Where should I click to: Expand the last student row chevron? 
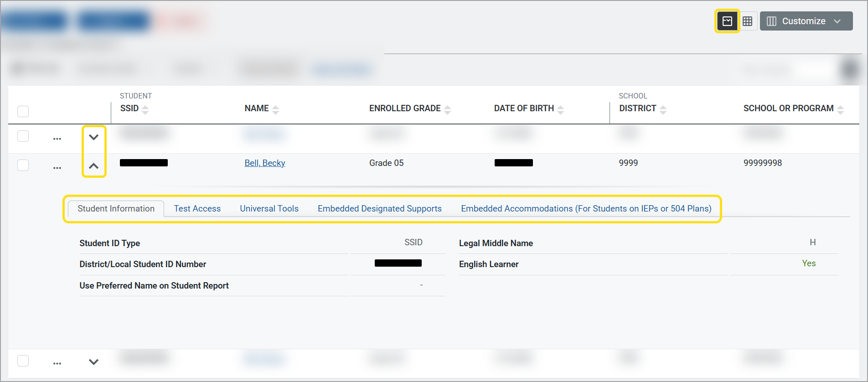click(93, 362)
